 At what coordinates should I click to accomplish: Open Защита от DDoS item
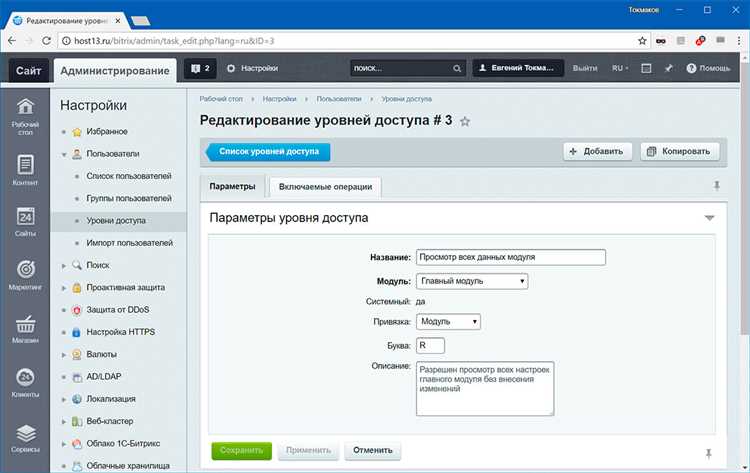[x=118, y=310]
